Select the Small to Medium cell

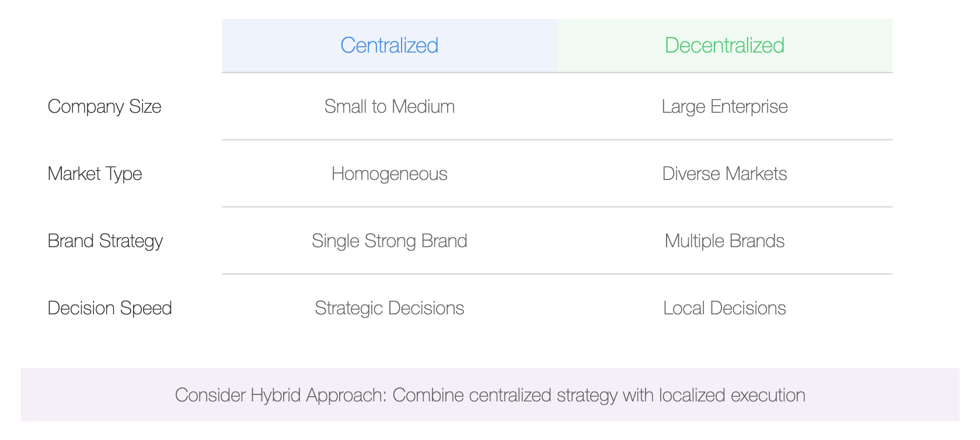389,106
